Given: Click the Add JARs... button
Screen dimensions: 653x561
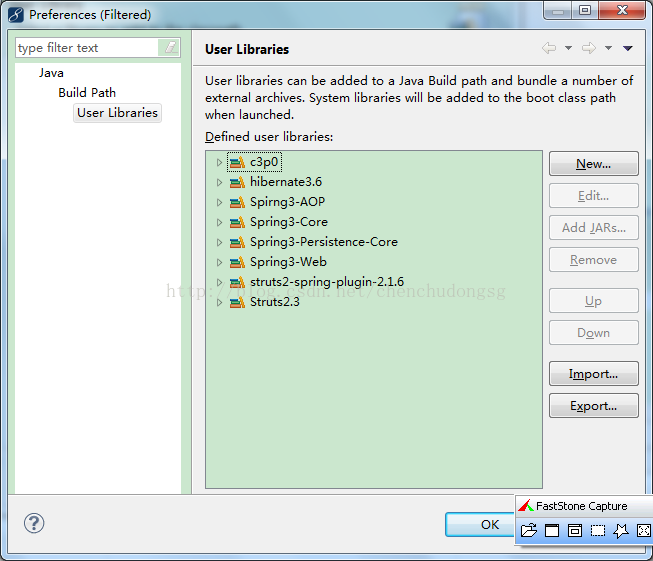Looking at the screenshot, I should tap(593, 228).
